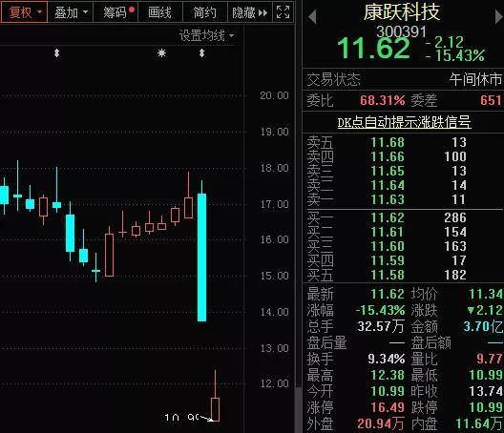Open the 叠加 overlay dropdown
Viewport: 504px width, 433px height.
tap(71, 12)
